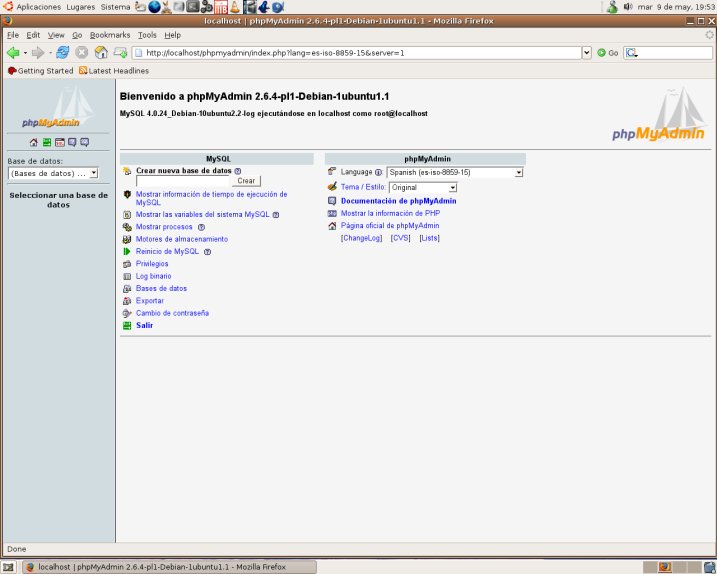The width and height of the screenshot is (717, 574).
Task: Click the Tema / Estilo link
Action: [x=363, y=187]
